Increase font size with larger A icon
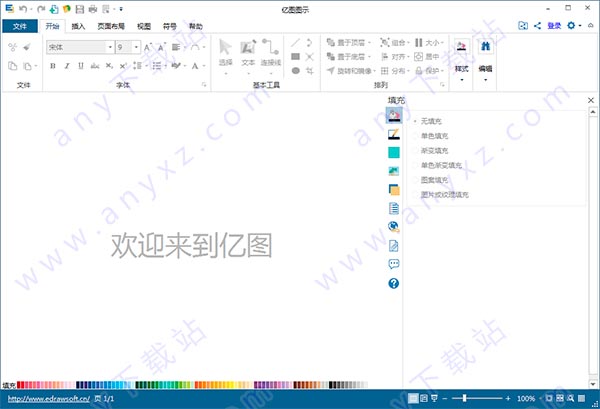Screen dimensions: 600x409 (x=148, y=47)
